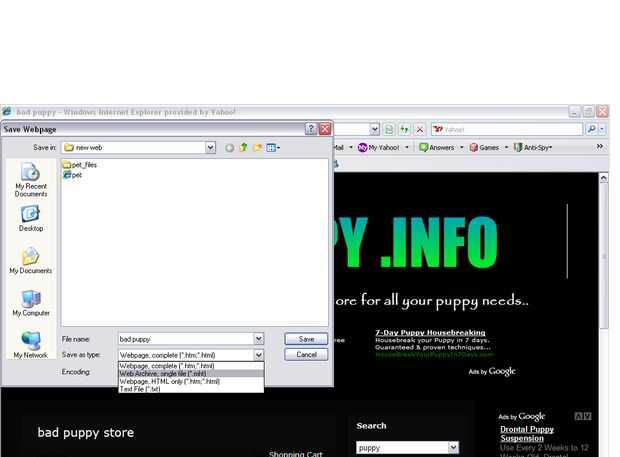Open 7-Day Puppy Housebreaking ad link
620x457 pixels.
(x=430, y=332)
